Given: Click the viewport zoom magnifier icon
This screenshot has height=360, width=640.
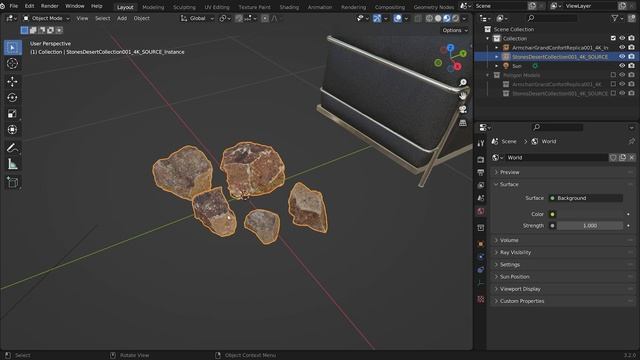Looking at the screenshot, I should click(463, 82).
